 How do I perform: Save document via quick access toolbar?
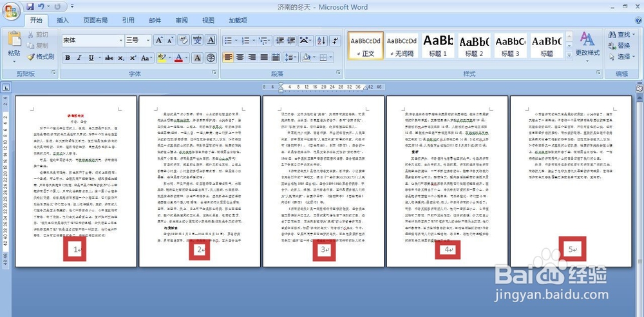click(x=30, y=6)
